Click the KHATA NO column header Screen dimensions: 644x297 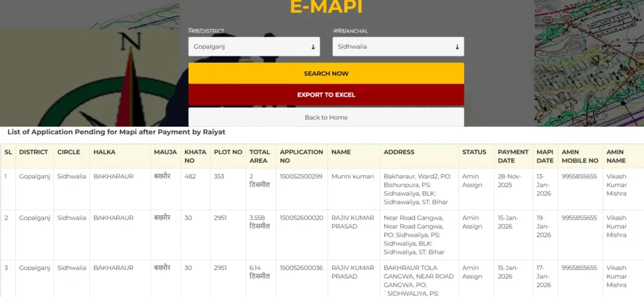click(195, 156)
